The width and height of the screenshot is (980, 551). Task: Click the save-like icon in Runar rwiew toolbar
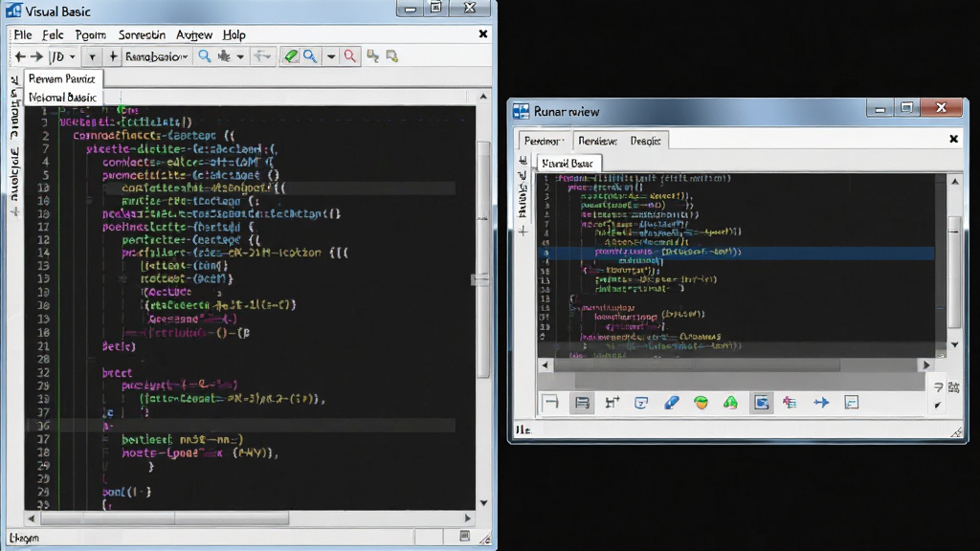[x=582, y=403]
